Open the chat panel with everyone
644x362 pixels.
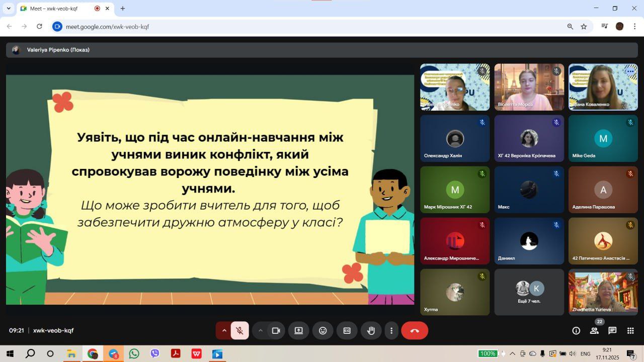pos(612,330)
